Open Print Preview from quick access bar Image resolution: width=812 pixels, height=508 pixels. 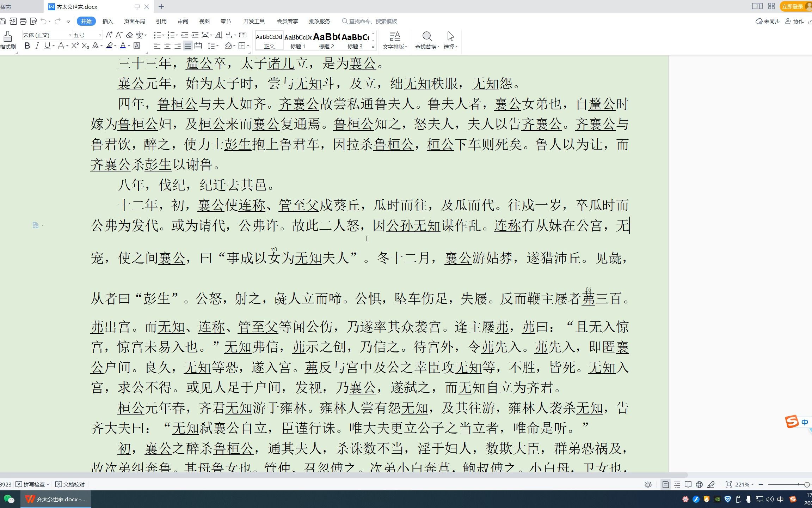click(x=33, y=21)
